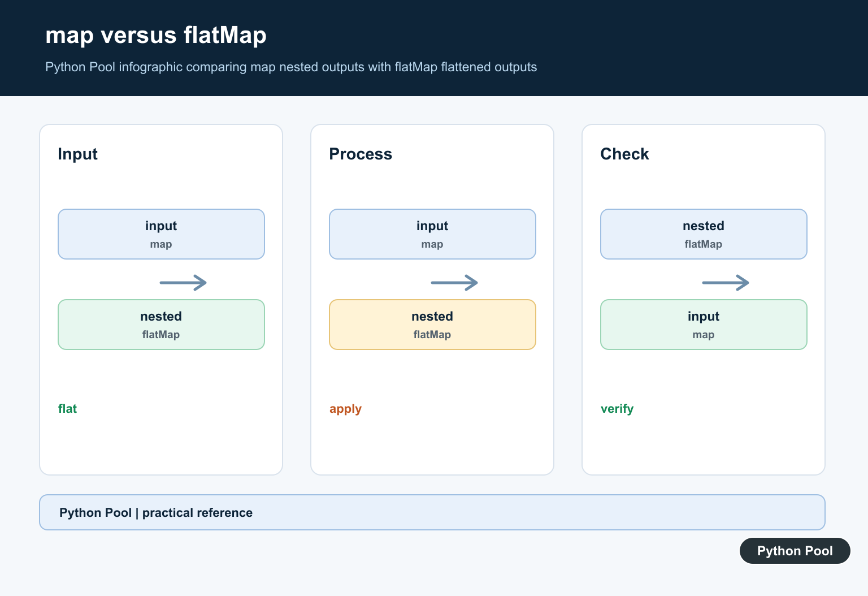
Task: Click the orange 'apply' label
Action: click(x=345, y=409)
